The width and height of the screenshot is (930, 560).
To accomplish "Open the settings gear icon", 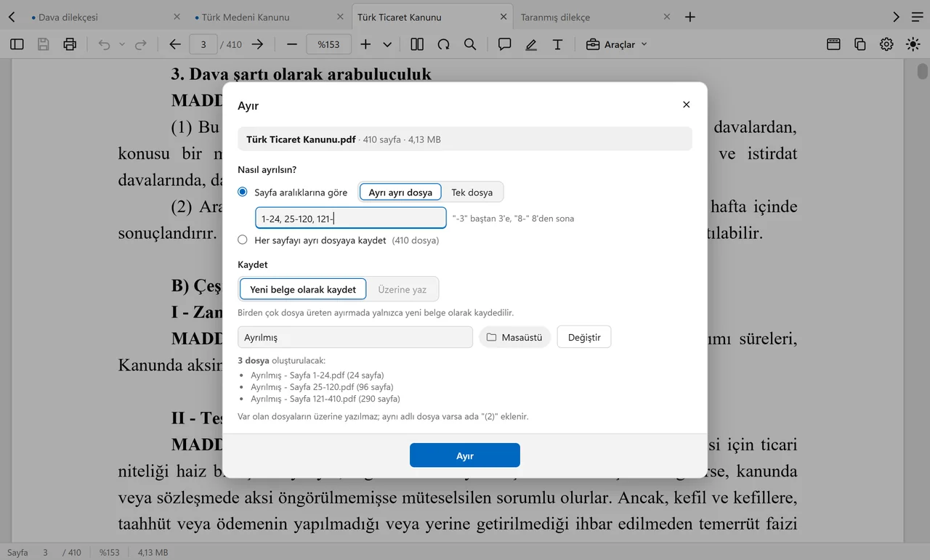I will click(886, 44).
